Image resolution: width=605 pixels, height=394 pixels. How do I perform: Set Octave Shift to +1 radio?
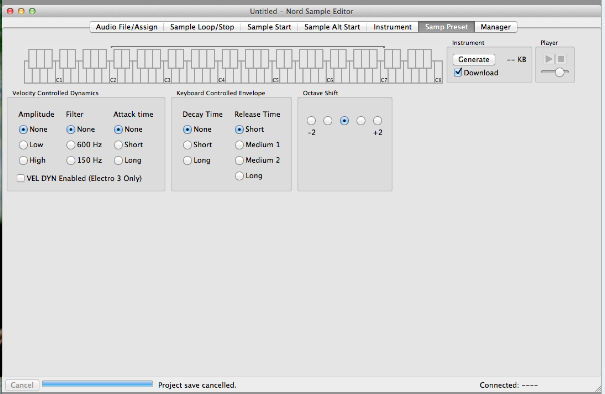click(x=361, y=121)
